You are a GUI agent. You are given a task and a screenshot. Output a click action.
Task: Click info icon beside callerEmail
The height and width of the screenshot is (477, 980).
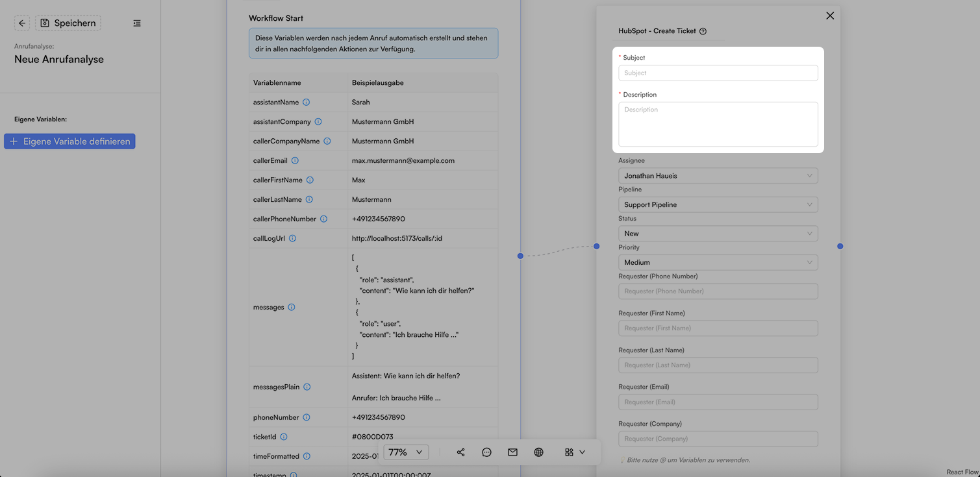[295, 160]
